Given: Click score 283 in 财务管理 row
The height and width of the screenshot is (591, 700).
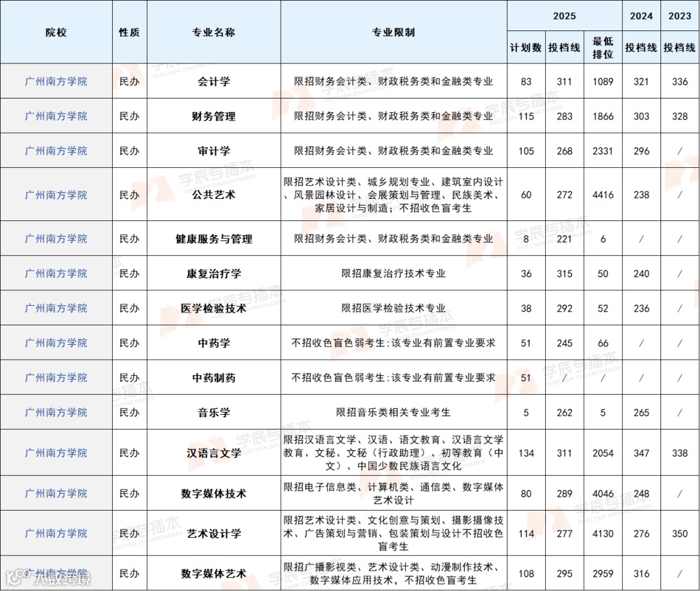Looking at the screenshot, I should point(565,116).
